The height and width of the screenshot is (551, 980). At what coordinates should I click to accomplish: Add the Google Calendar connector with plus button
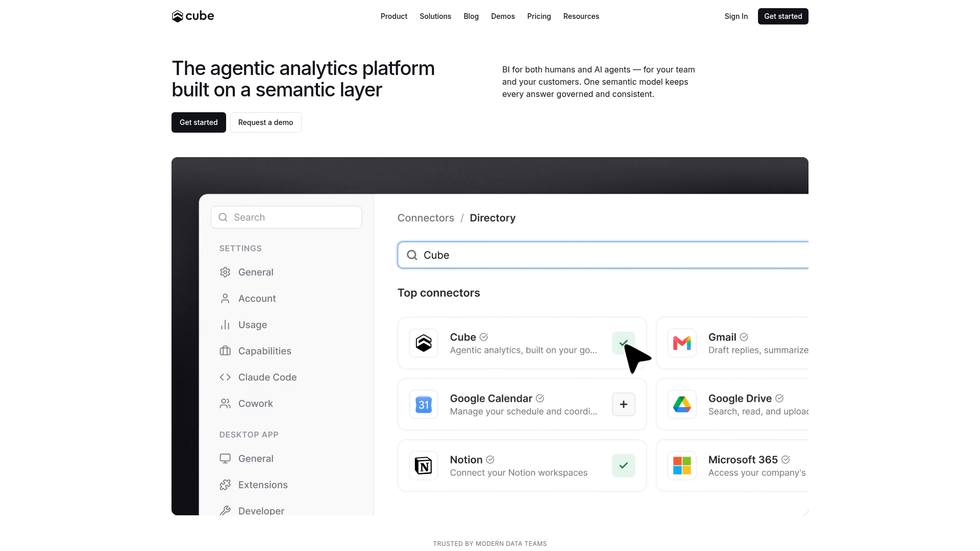pos(624,404)
